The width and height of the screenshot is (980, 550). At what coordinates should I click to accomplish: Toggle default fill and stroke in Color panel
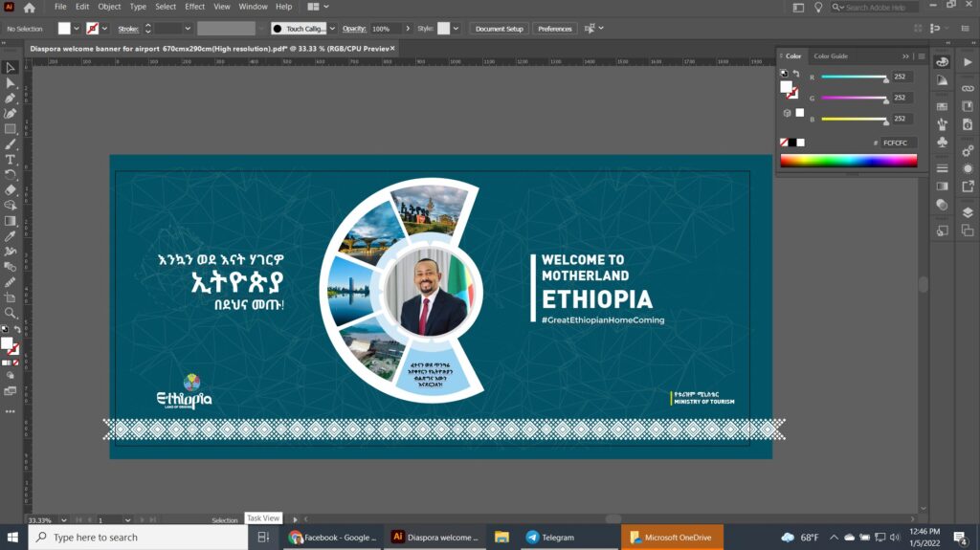(785, 74)
